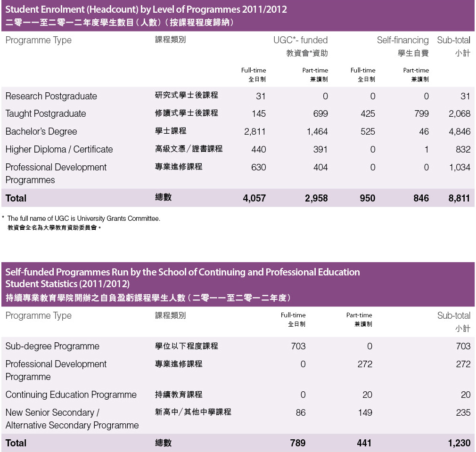This screenshot has width=476, height=452.
Task: Select the 'Higher Diploma / Certificate' row label
Action: pyautogui.click(x=59, y=149)
